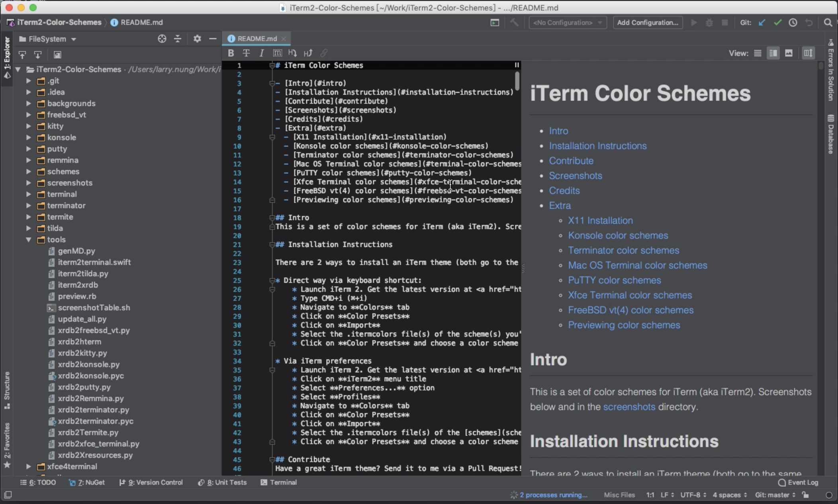Insert link from markdown toolbar
Viewport: 838px width, 504px height.
pyautogui.click(x=324, y=53)
